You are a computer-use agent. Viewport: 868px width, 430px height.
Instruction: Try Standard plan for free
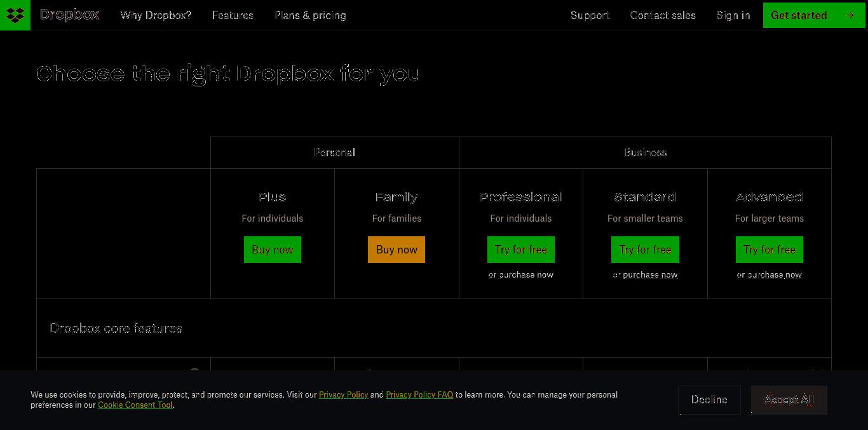point(645,250)
